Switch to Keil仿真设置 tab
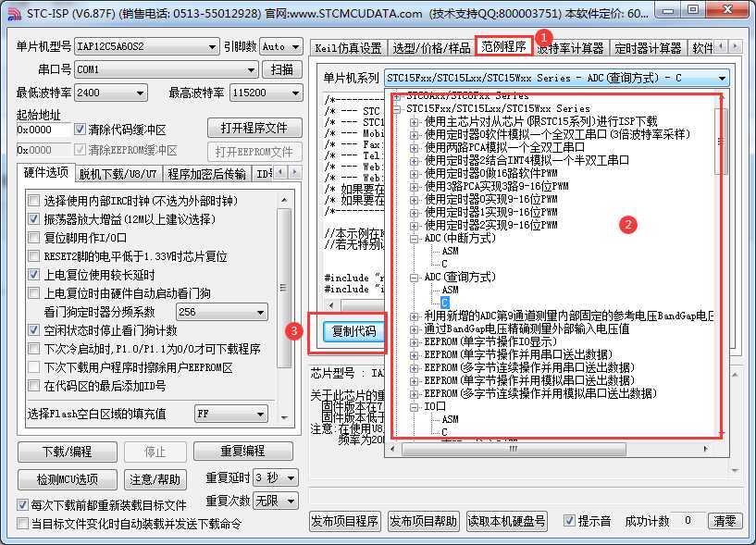The width and height of the screenshot is (756, 545). coord(348,48)
